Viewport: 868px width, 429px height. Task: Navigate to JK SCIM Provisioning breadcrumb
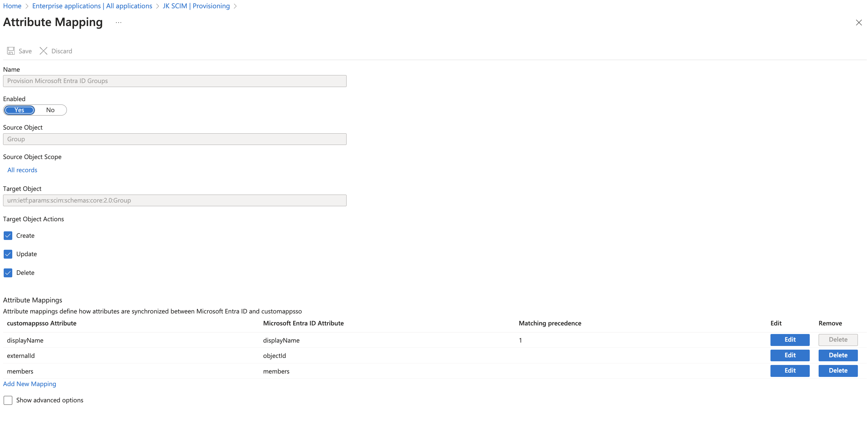(196, 6)
